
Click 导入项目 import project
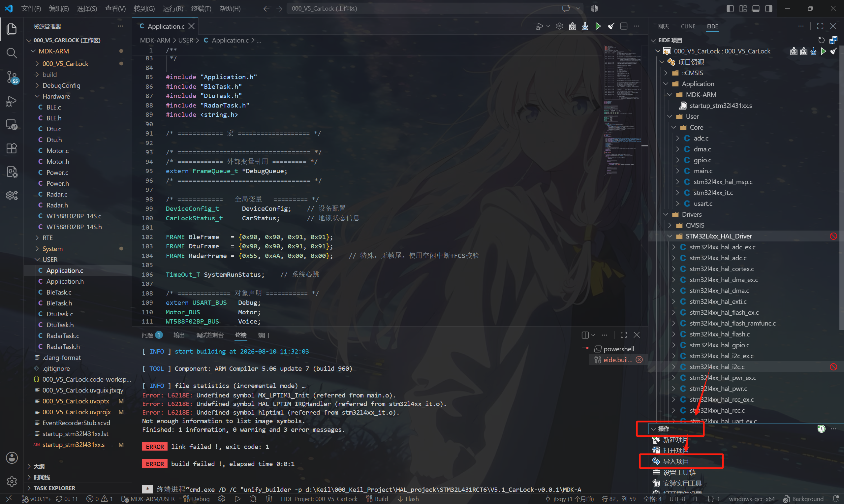tap(675, 461)
